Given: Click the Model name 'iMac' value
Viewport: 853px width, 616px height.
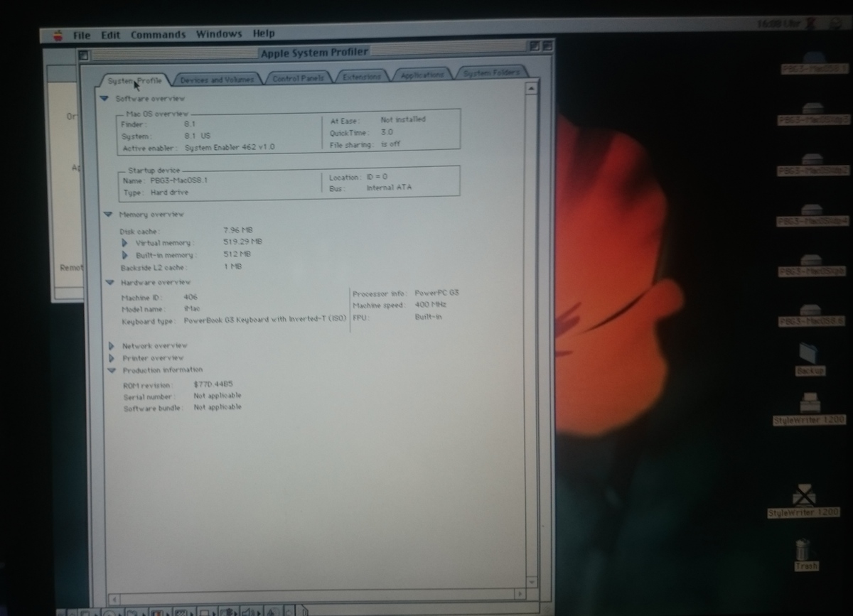Looking at the screenshot, I should click(x=191, y=309).
